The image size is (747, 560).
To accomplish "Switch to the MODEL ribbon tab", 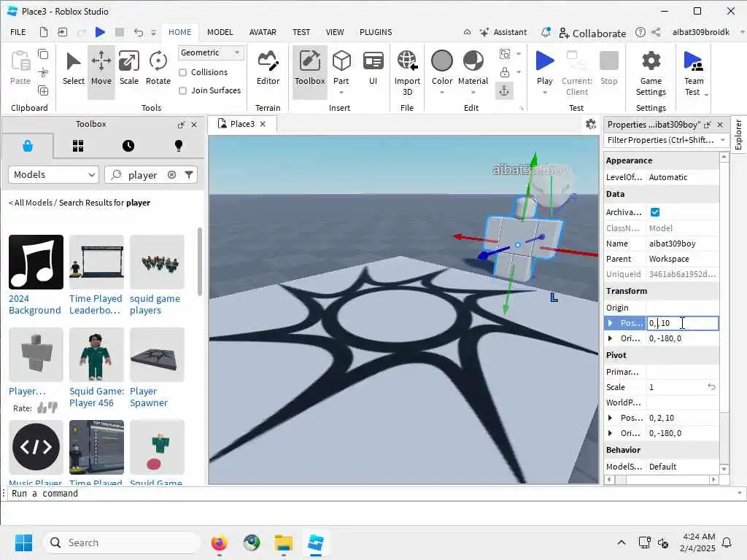I will [220, 32].
